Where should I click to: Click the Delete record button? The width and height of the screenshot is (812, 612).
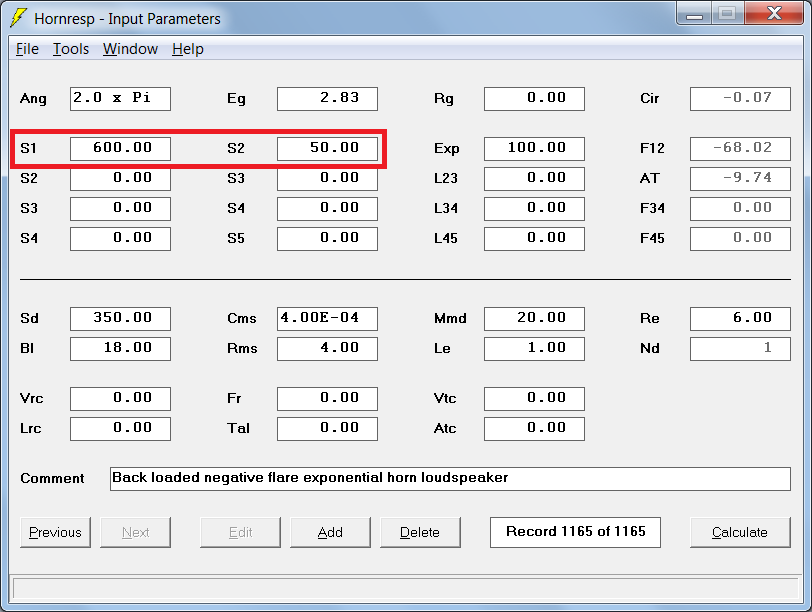tap(420, 532)
